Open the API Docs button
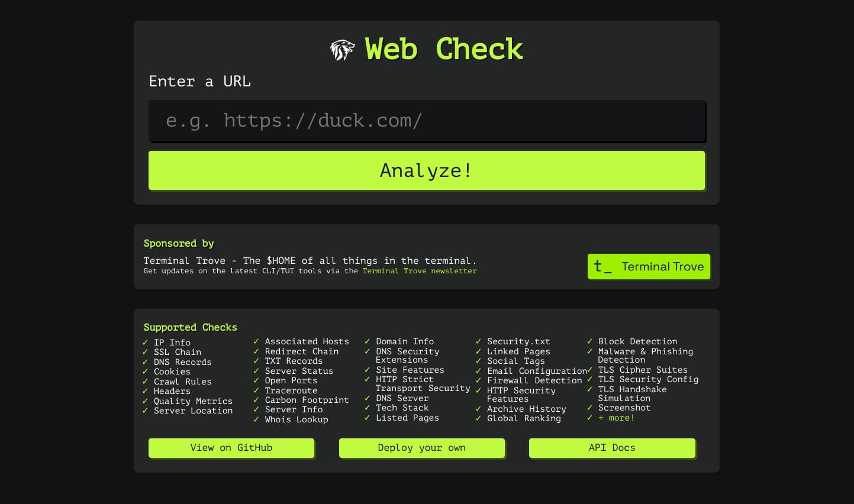This screenshot has width=854, height=504. point(612,448)
